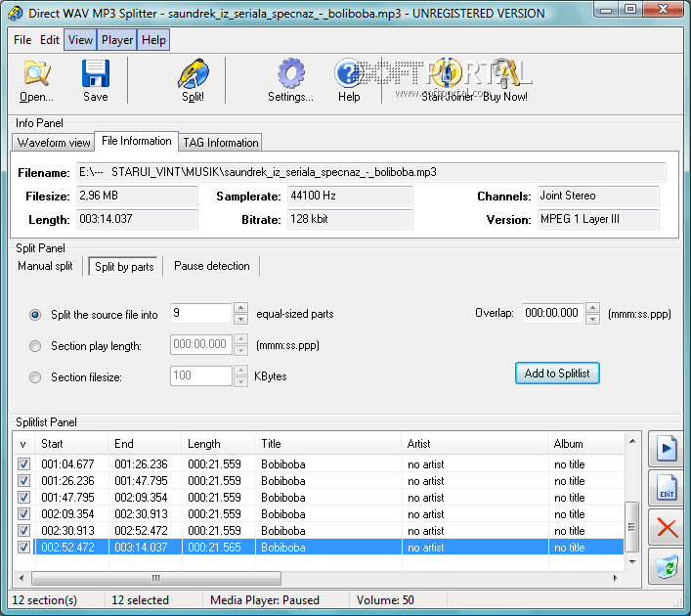Open the File menu

tap(22, 40)
